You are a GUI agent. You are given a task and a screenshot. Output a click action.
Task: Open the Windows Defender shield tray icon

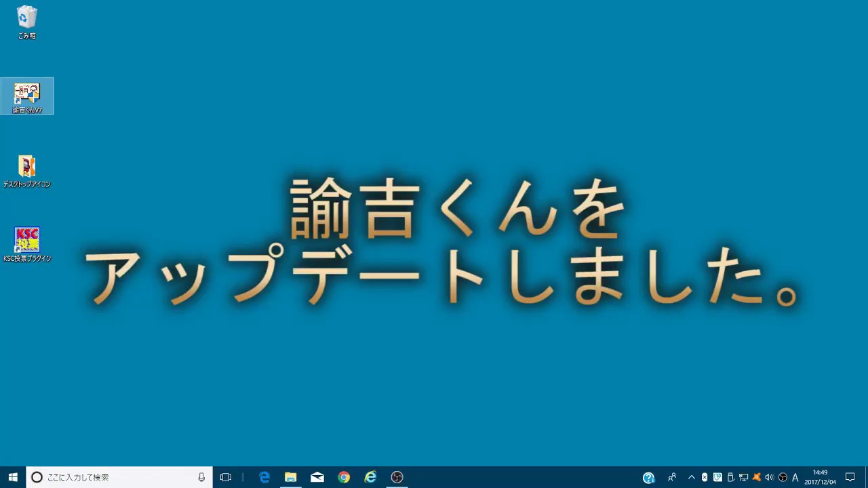click(x=717, y=477)
